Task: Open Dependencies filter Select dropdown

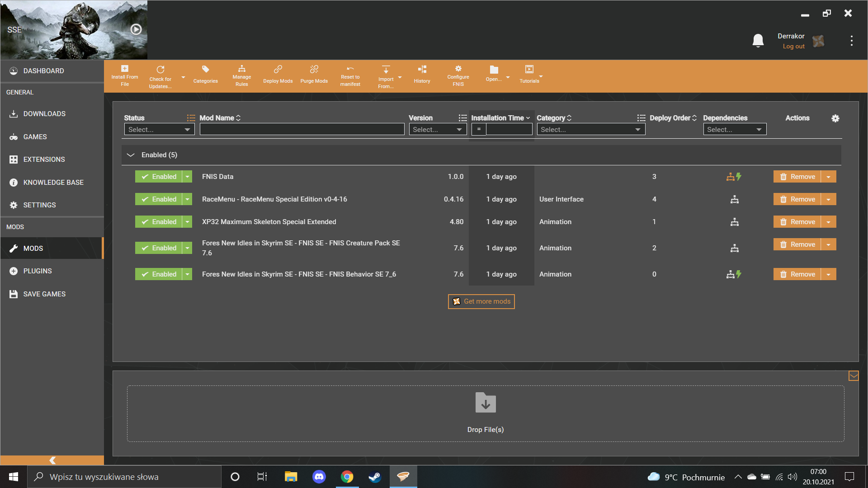Action: click(x=735, y=130)
